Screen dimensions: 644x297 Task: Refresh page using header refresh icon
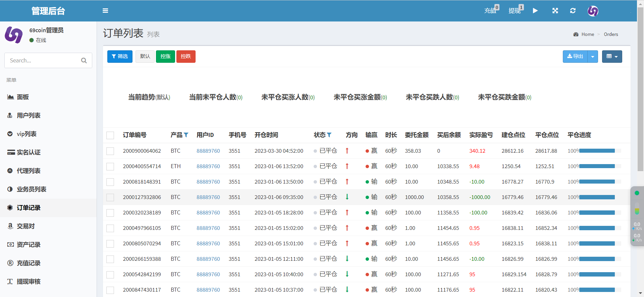coord(573,11)
